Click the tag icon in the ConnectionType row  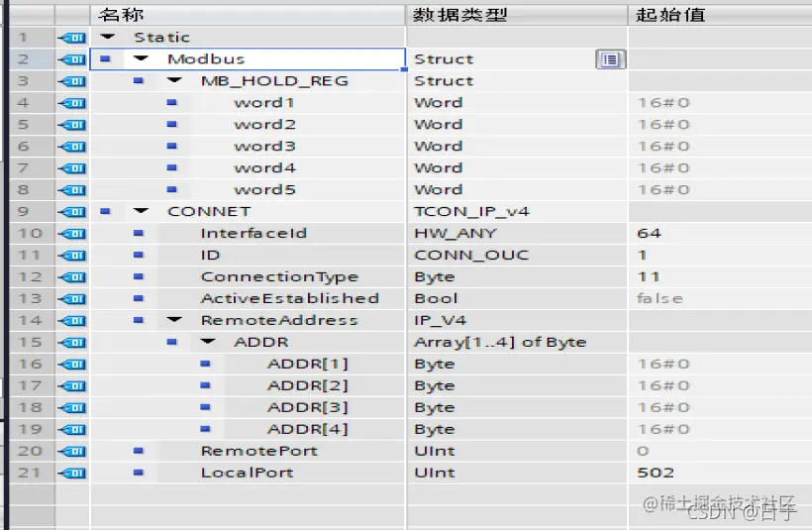72,277
